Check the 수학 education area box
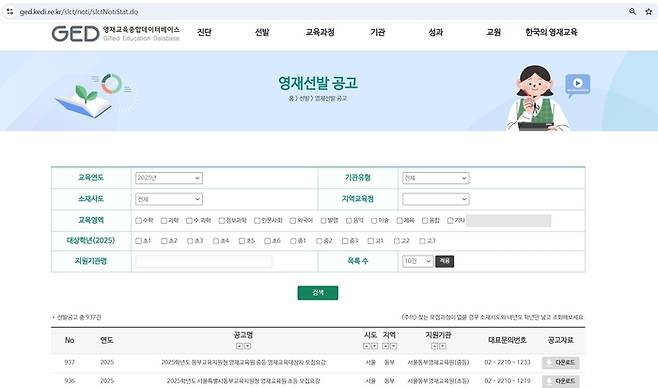Screen dimensions: 658x388 pos(138,221)
